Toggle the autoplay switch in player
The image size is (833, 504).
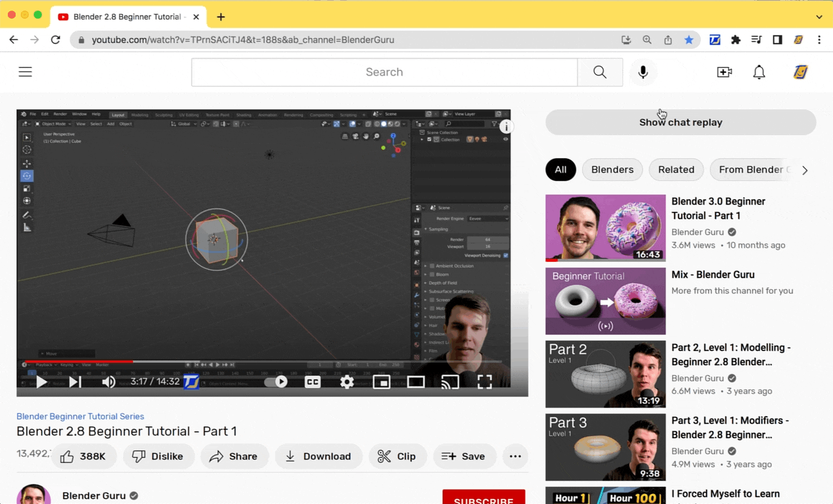[276, 382]
